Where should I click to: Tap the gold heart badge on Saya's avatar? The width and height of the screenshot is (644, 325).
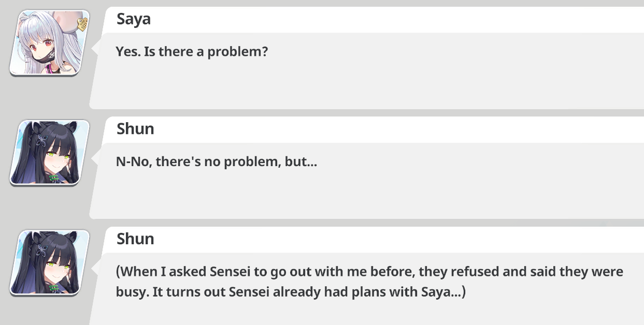point(82,23)
